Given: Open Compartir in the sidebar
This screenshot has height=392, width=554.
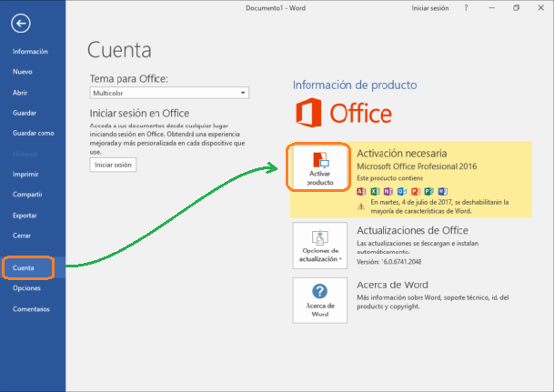Looking at the screenshot, I should [27, 195].
